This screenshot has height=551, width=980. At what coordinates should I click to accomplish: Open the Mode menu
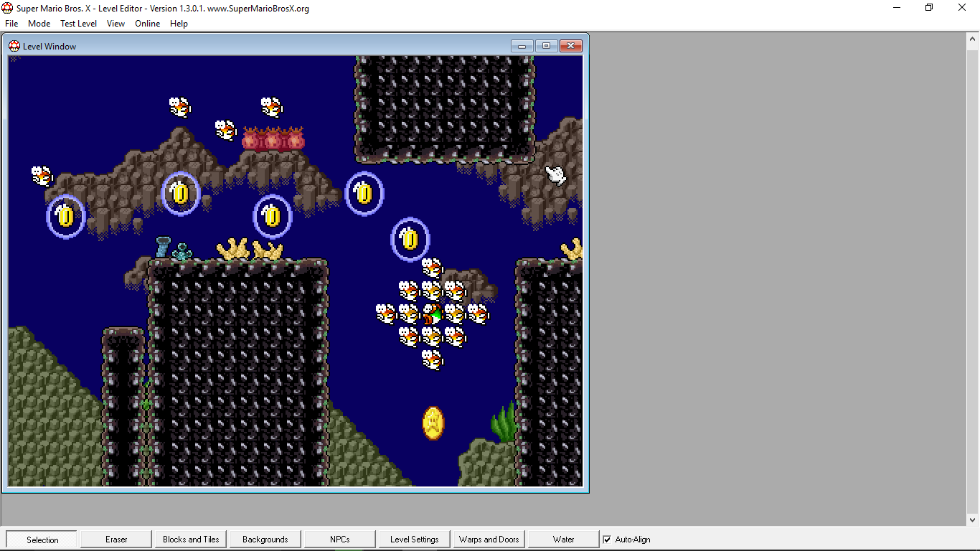coord(39,24)
